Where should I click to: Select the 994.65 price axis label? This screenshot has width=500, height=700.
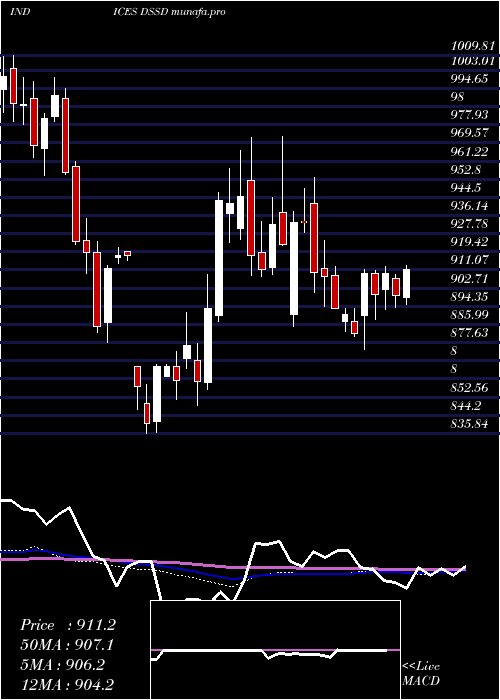tap(469, 79)
